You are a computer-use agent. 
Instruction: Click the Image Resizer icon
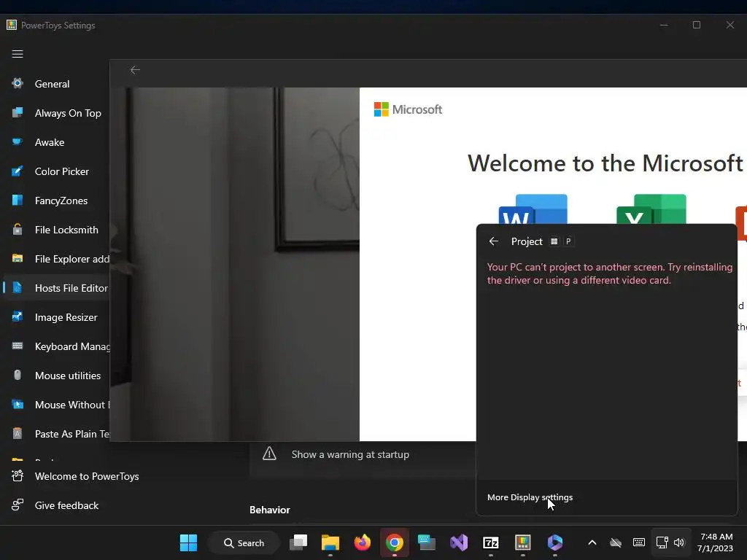18,316
